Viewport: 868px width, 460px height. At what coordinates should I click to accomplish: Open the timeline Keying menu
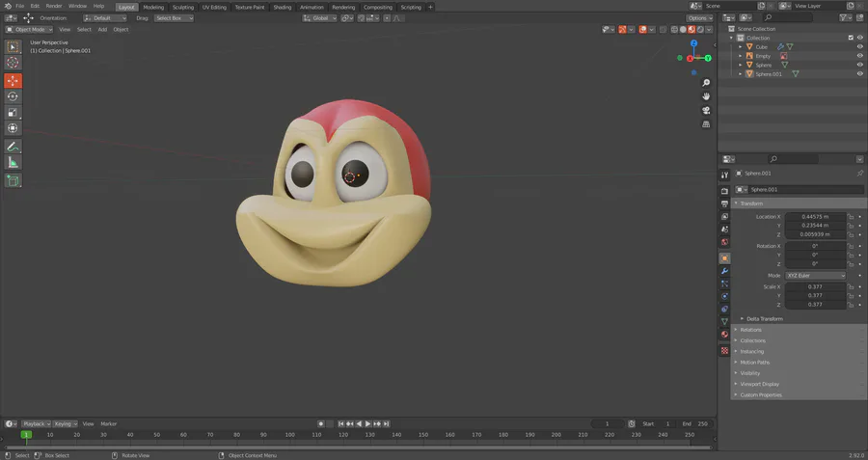[x=66, y=424]
